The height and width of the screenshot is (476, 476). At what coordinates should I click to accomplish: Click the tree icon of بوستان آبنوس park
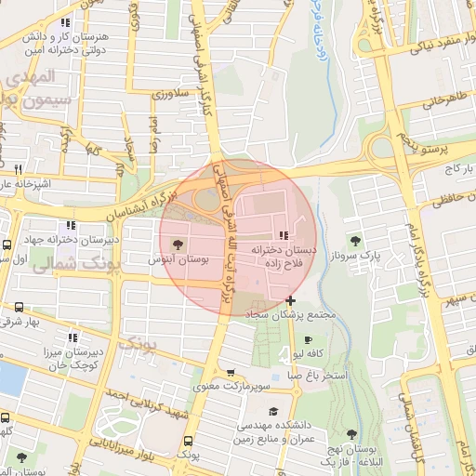[x=178, y=245]
